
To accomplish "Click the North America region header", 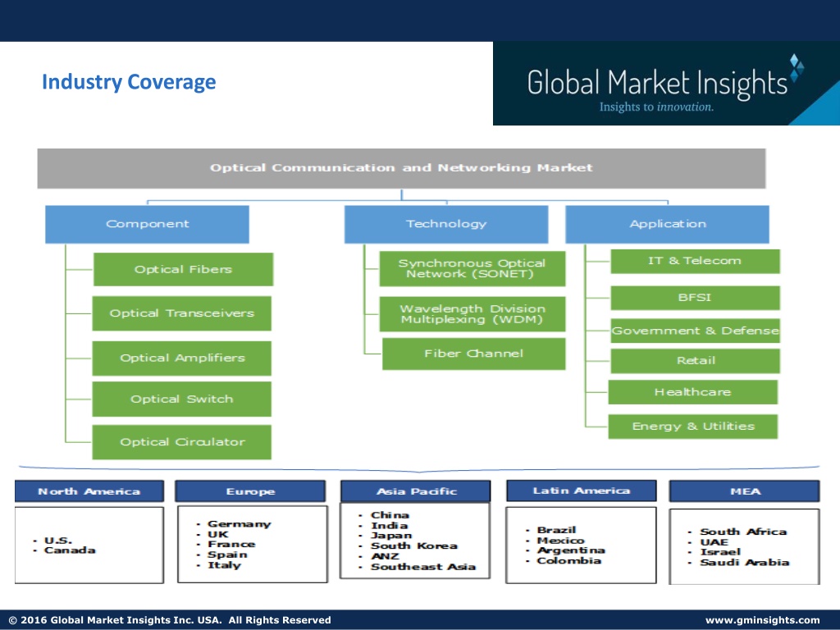I will [89, 491].
